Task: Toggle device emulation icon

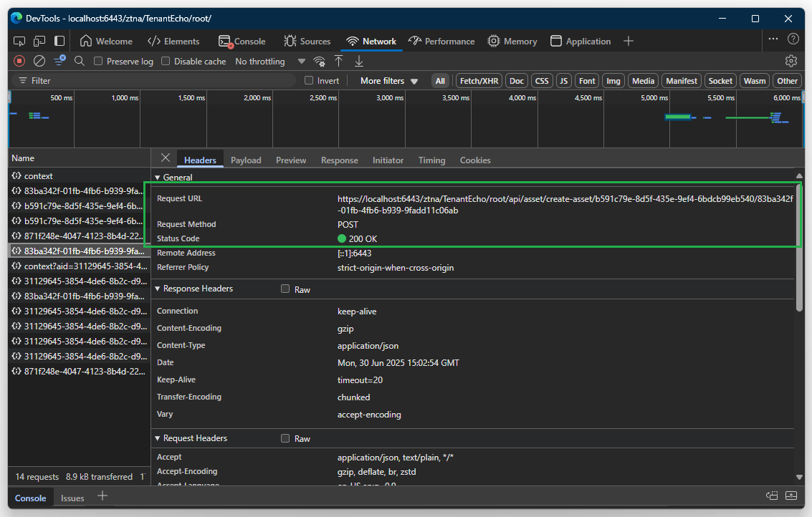Action: 39,41
